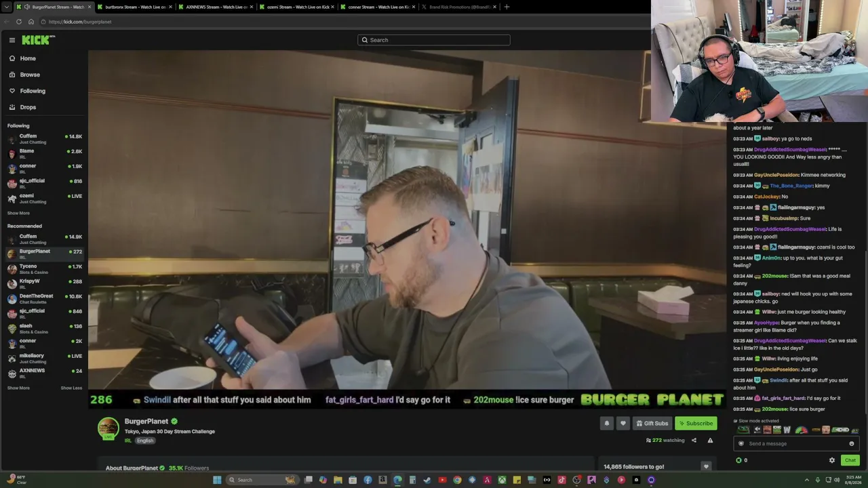868x488 pixels.
Task: Click the green Chat send button
Action: click(x=850, y=460)
